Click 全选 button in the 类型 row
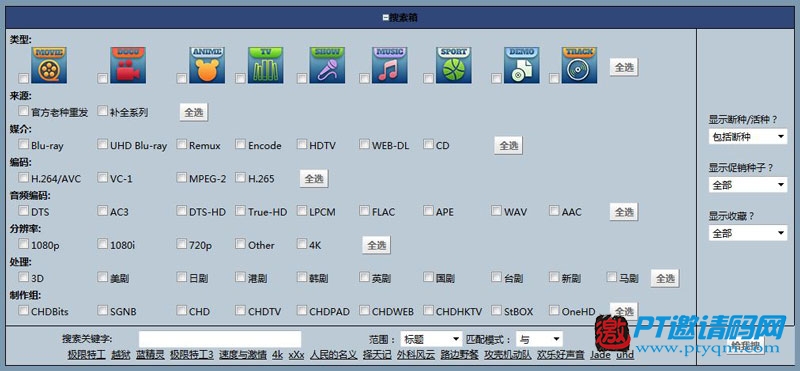This screenshot has height=371, width=800. pos(624,67)
